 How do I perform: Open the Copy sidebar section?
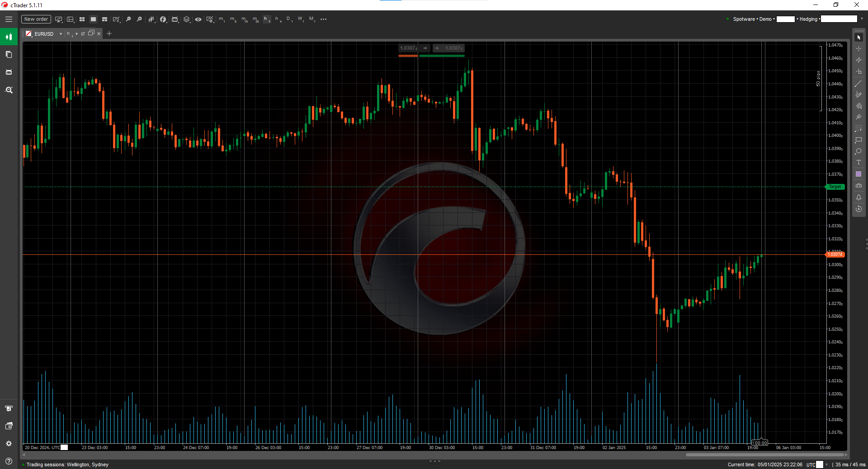pyautogui.click(x=9, y=55)
